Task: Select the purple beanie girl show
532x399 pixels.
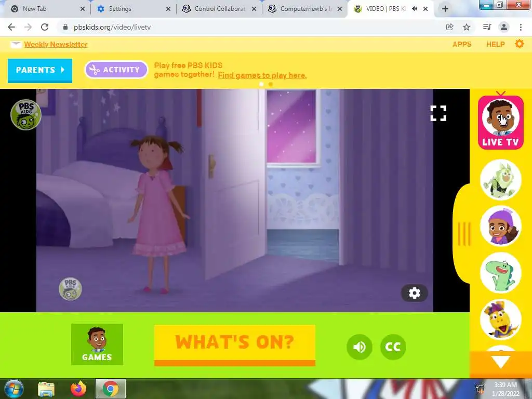Action: pos(501,226)
